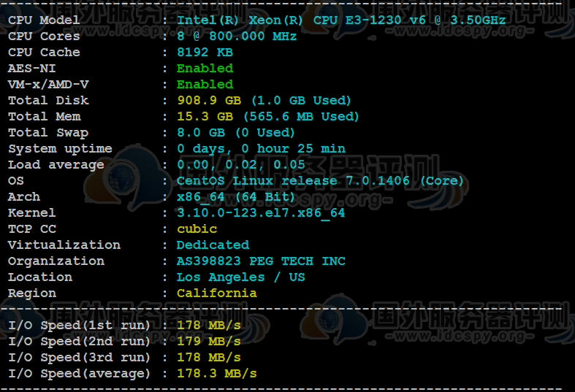
Task: Select the Kernel value 3.10.0-123.el7.x86_64
Action: [x=261, y=213]
